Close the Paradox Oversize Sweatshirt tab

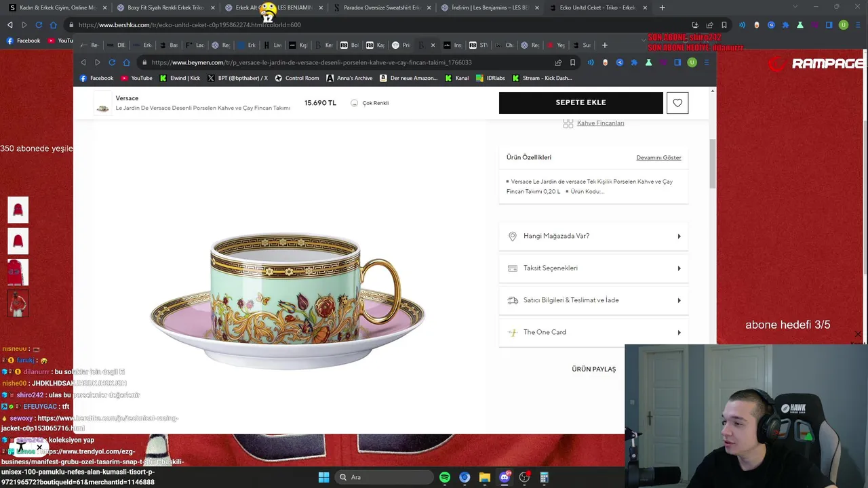coord(429,7)
